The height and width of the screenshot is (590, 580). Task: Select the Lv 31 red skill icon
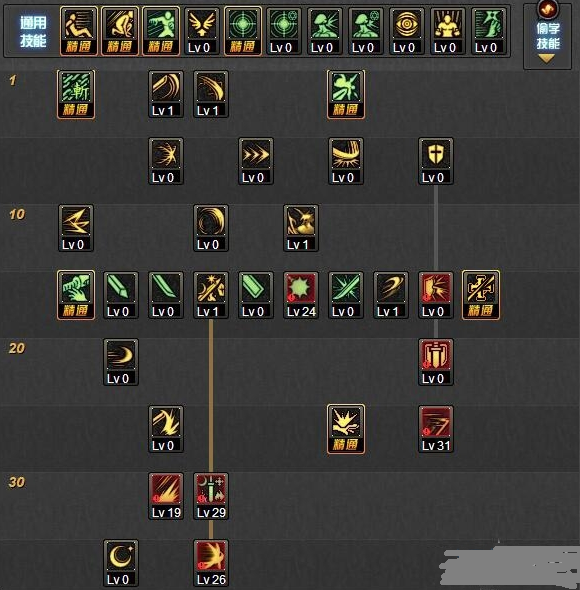[x=435, y=429]
